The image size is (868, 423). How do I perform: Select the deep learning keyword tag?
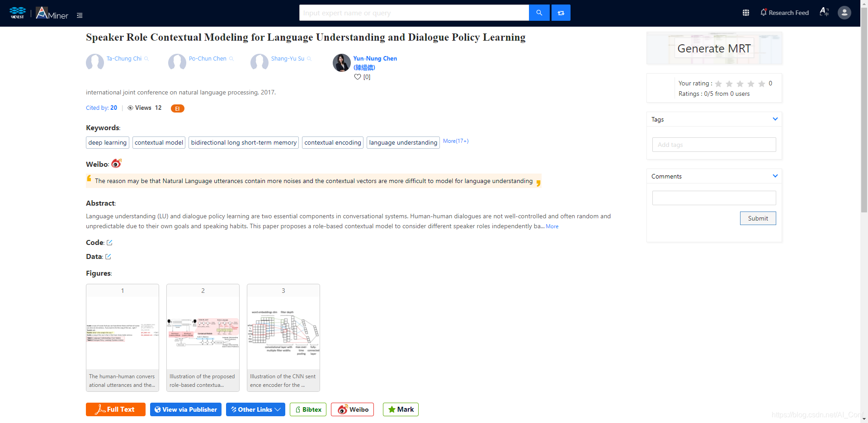(x=108, y=143)
